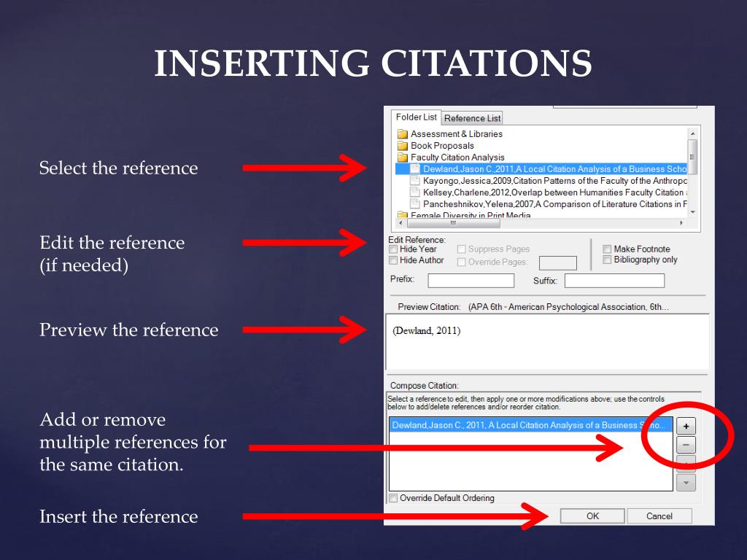747x560 pixels.
Task: Click into the Suffix text field
Action: [614, 281]
